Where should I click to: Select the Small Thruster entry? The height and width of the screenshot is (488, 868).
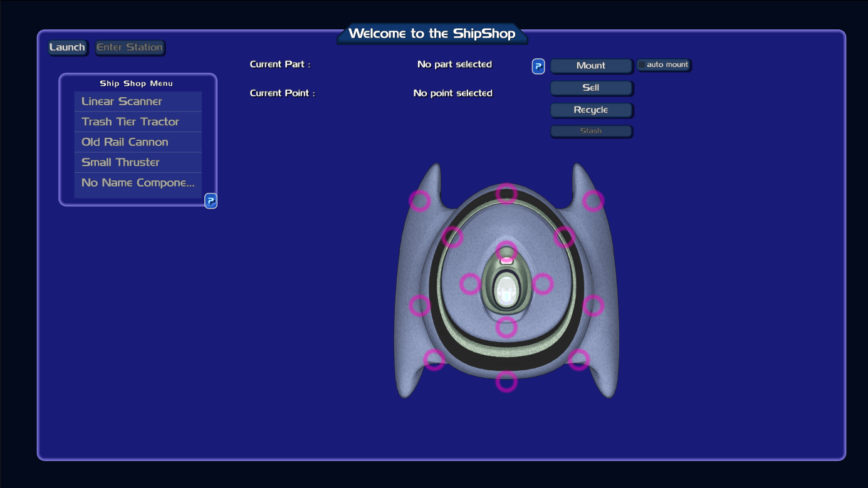(138, 162)
